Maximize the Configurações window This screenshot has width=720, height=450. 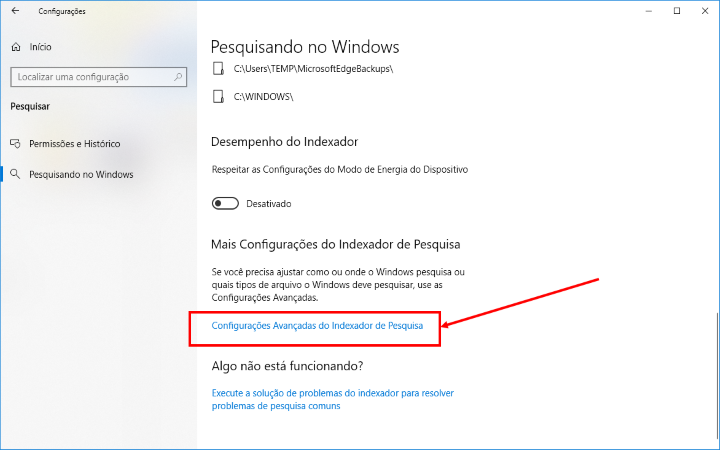coord(677,11)
